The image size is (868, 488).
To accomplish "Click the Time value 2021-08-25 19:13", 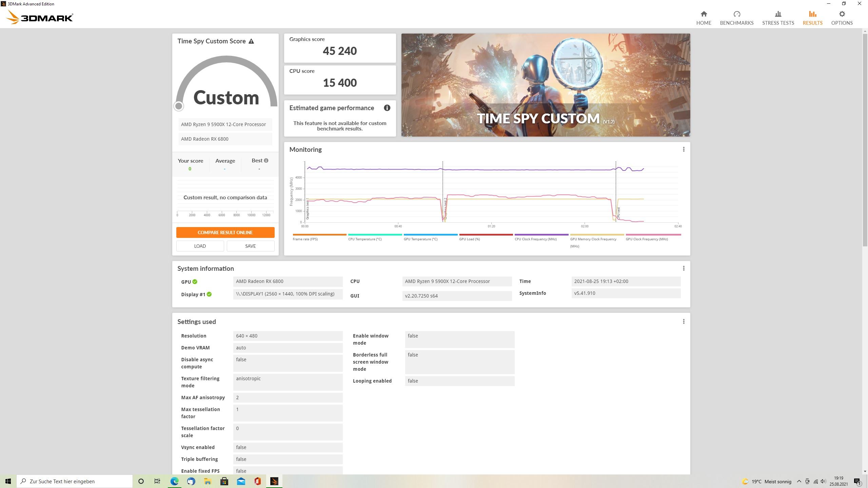I will 626,281.
